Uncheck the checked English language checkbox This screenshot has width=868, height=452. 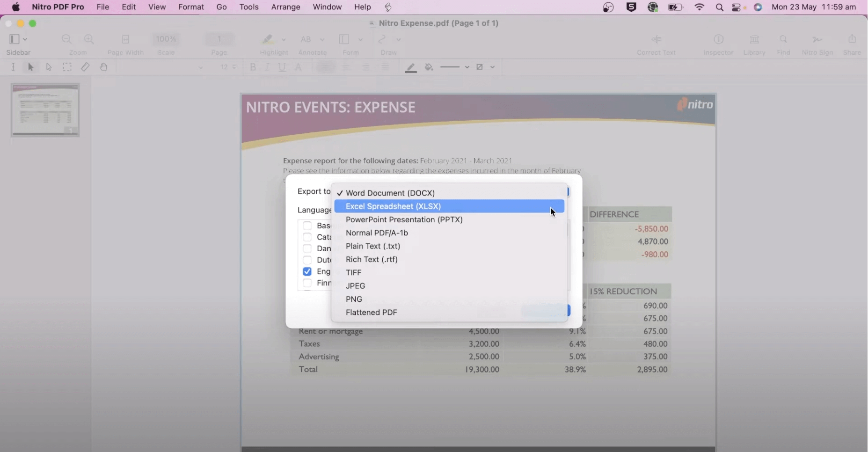pyautogui.click(x=307, y=271)
